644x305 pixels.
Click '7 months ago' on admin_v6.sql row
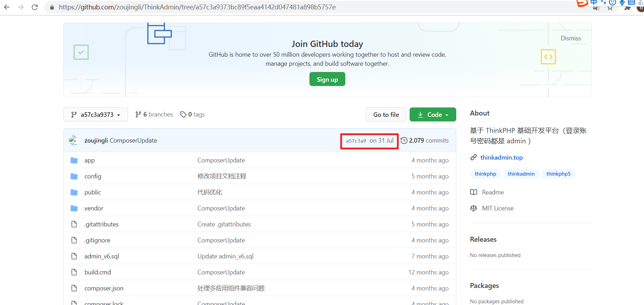[430, 256]
